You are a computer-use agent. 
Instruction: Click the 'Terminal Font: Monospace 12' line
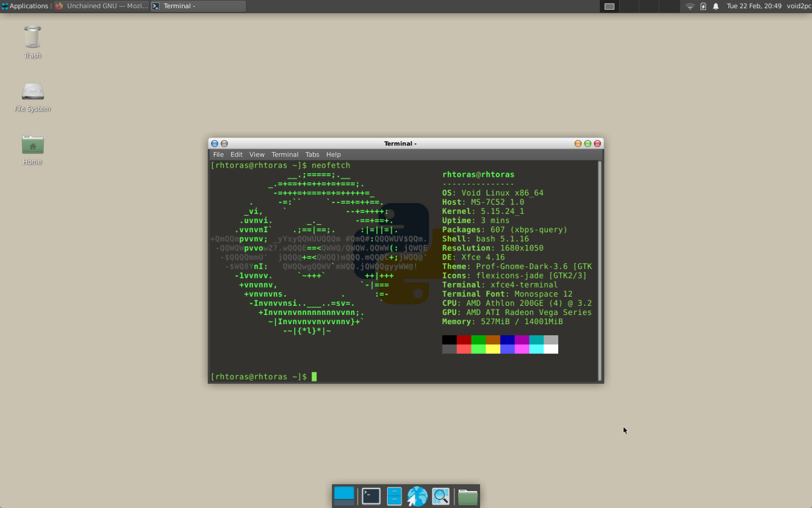[507, 294]
